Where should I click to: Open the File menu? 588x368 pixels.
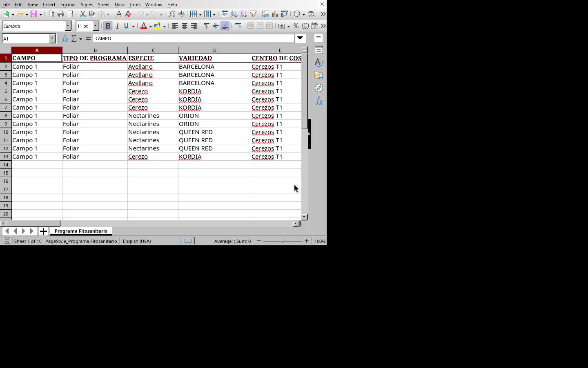click(x=6, y=4)
